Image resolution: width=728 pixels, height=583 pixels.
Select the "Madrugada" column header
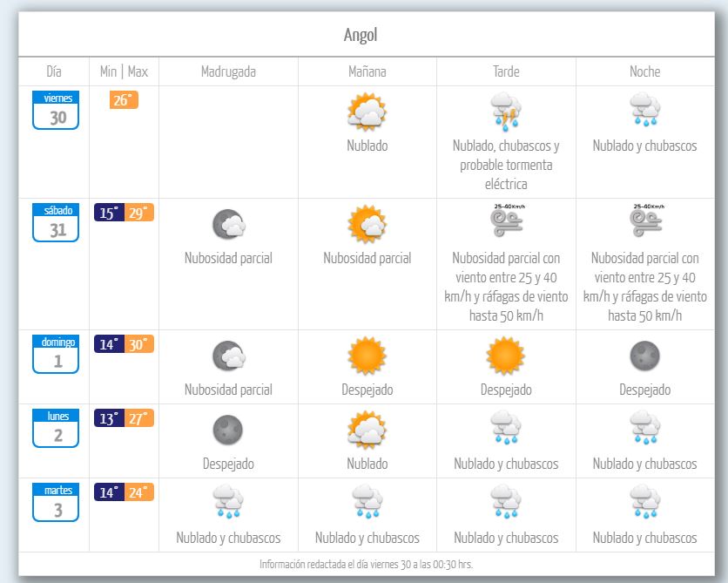228,71
